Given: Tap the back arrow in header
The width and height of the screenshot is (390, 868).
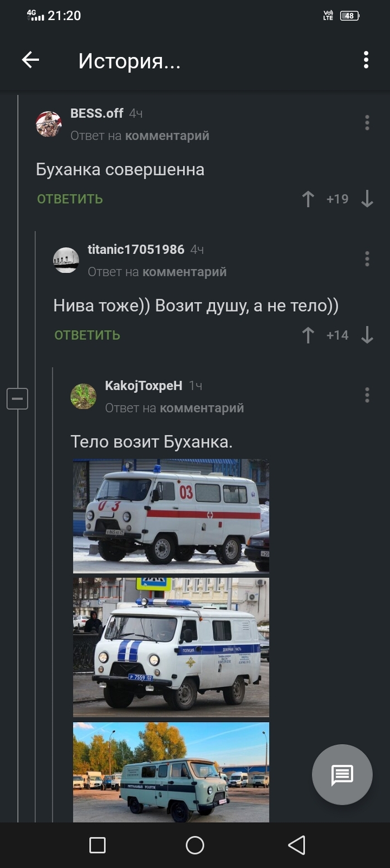Looking at the screenshot, I should [x=30, y=60].
